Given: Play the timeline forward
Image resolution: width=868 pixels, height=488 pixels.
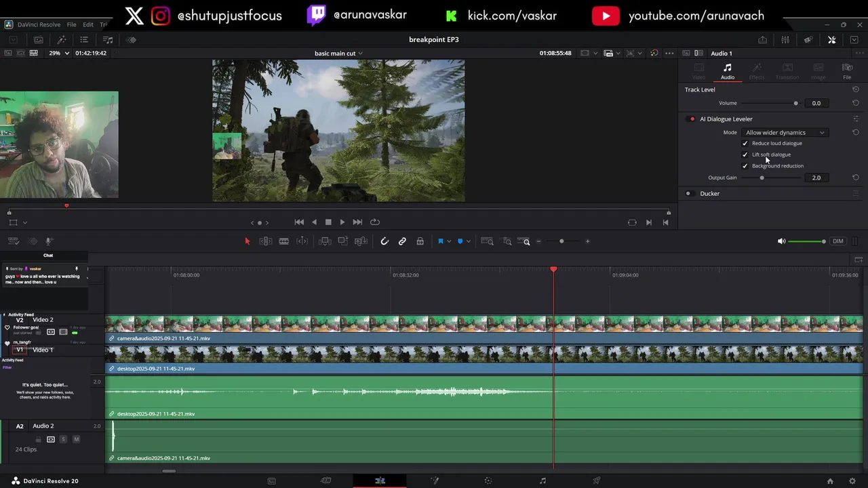Looking at the screenshot, I should point(342,222).
